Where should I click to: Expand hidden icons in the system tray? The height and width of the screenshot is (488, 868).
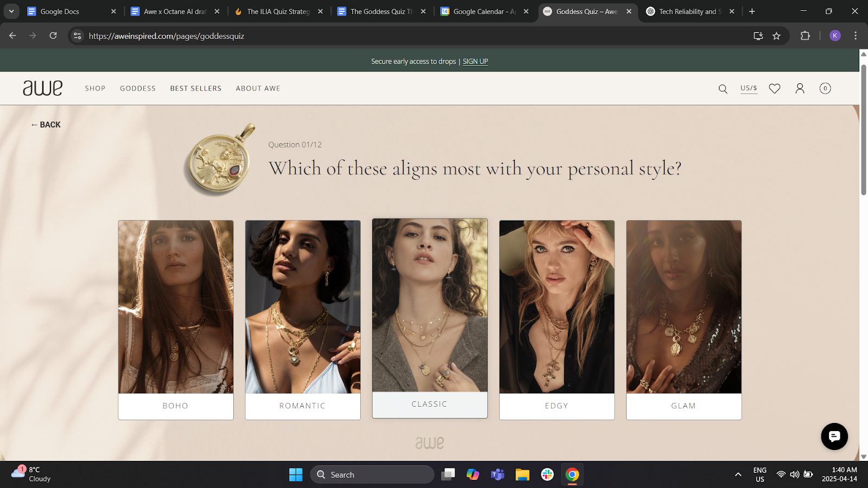pyautogui.click(x=738, y=474)
